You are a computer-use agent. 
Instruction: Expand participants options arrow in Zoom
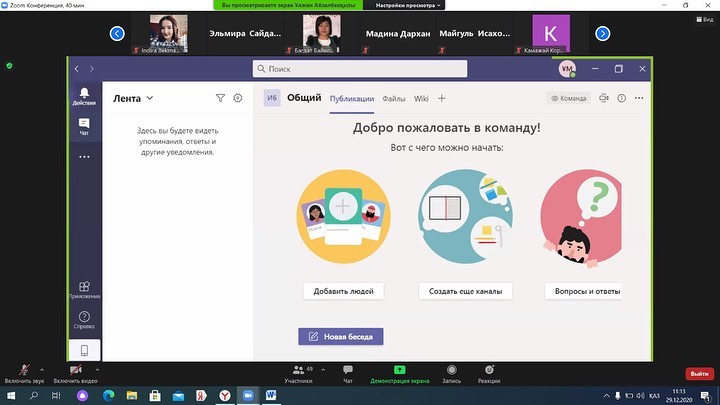click(323, 370)
